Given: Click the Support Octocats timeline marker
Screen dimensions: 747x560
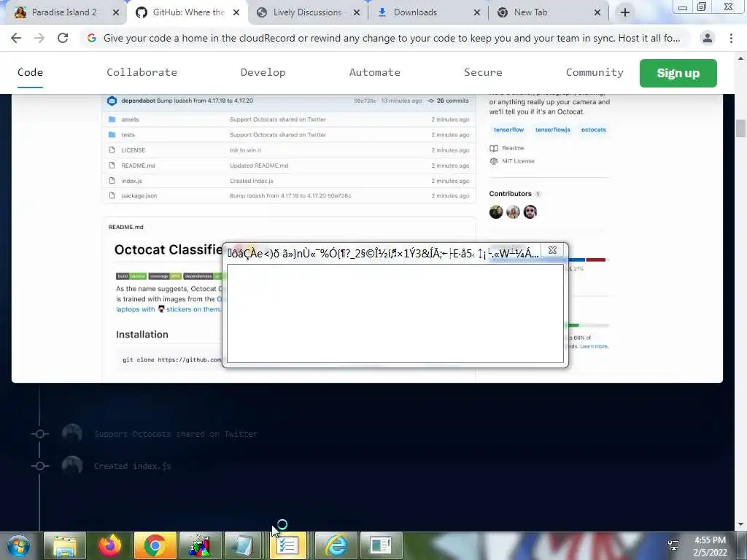Looking at the screenshot, I should [x=39, y=434].
